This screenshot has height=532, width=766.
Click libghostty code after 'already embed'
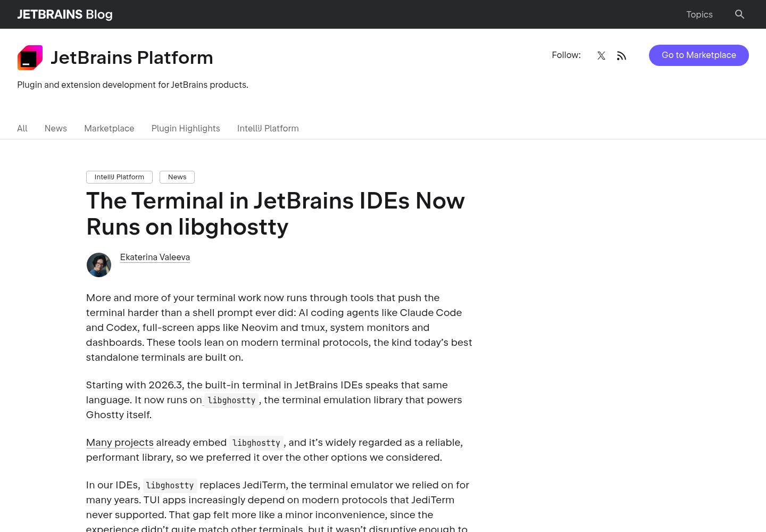click(256, 443)
